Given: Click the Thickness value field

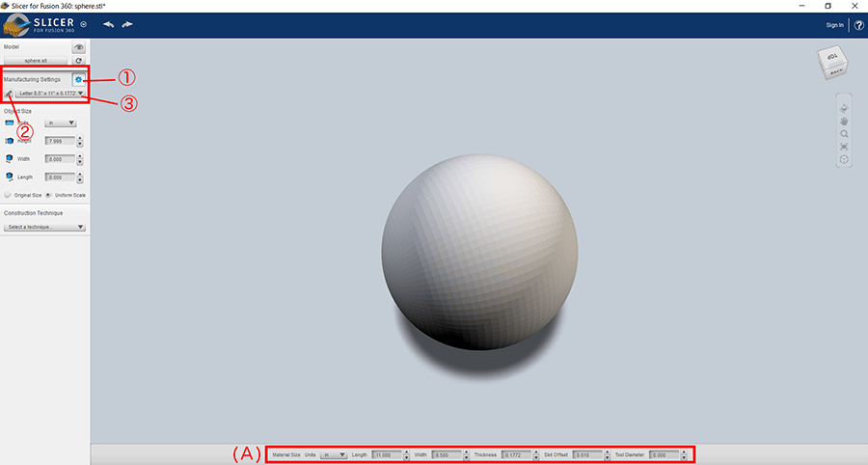Looking at the screenshot, I should (x=517, y=455).
